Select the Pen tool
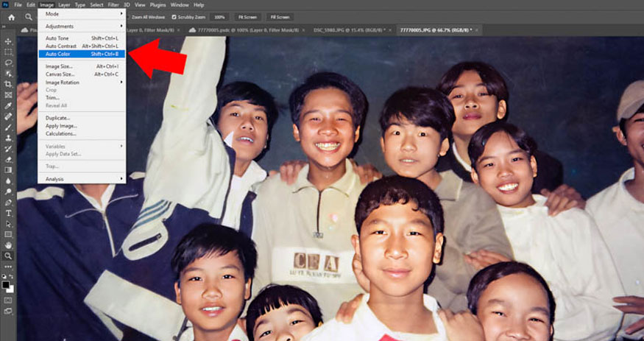This screenshot has height=341, width=644. pyautogui.click(x=8, y=203)
